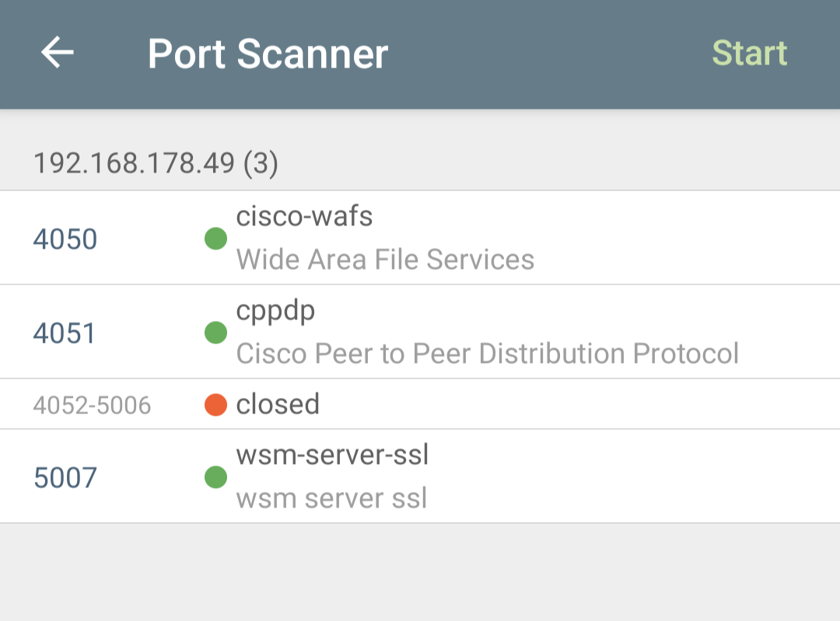
Task: Click the closed label in port range row
Action: (x=278, y=404)
